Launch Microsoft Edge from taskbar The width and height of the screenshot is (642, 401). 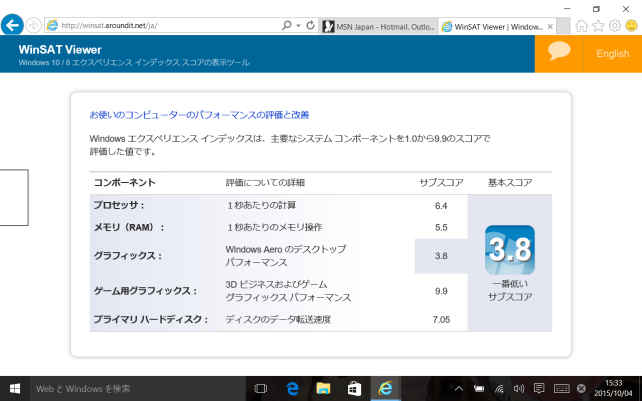(x=292, y=388)
